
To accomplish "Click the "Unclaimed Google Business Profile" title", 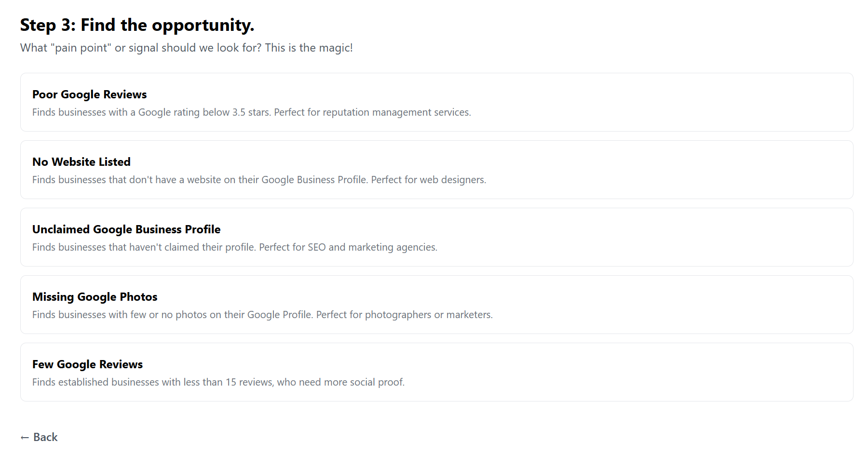I will [x=126, y=229].
